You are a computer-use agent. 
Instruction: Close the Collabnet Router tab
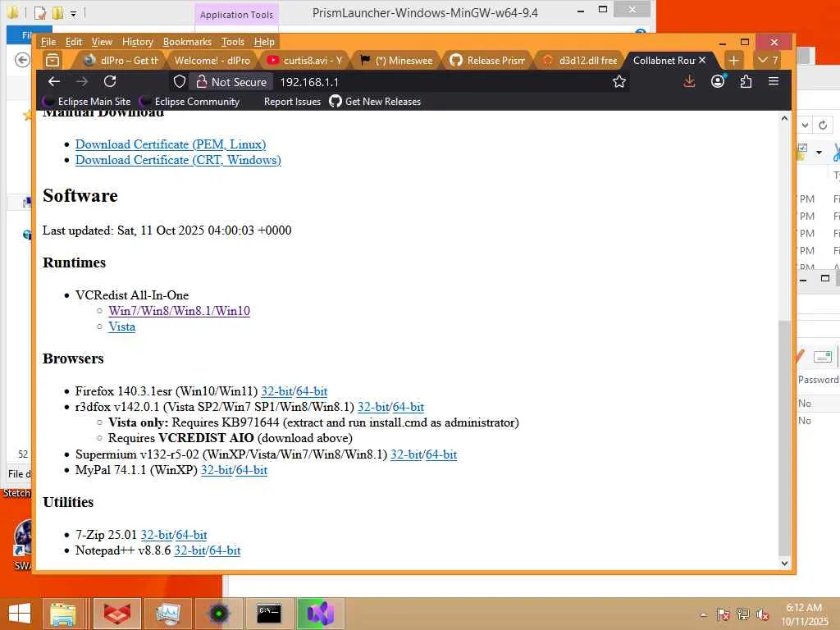pyautogui.click(x=702, y=60)
